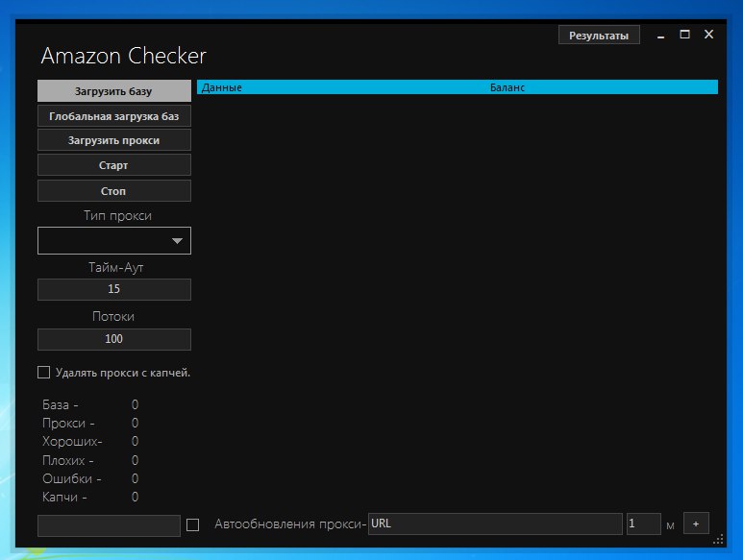Start checking with the Старт button
Image resolution: width=743 pixels, height=560 pixels.
[114, 165]
